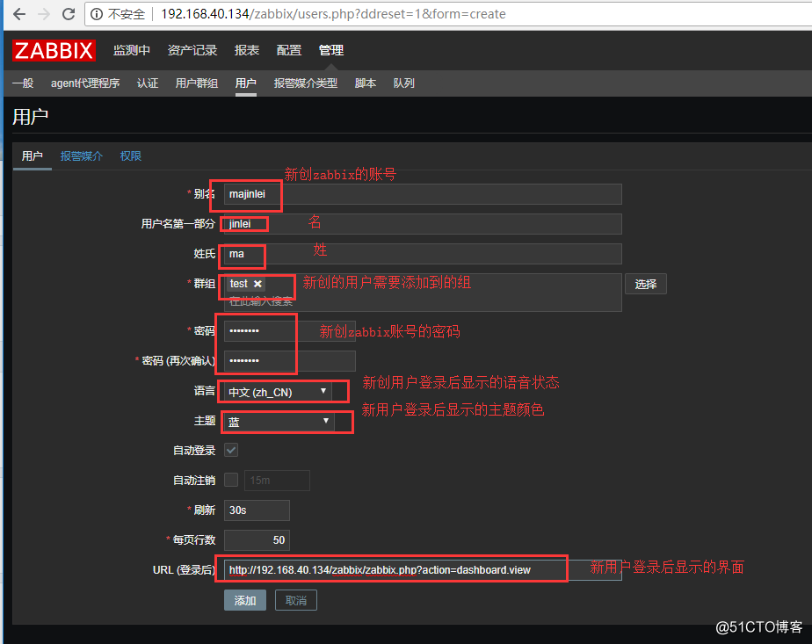Open the 管理 menu
This screenshot has height=644, width=812.
point(331,50)
